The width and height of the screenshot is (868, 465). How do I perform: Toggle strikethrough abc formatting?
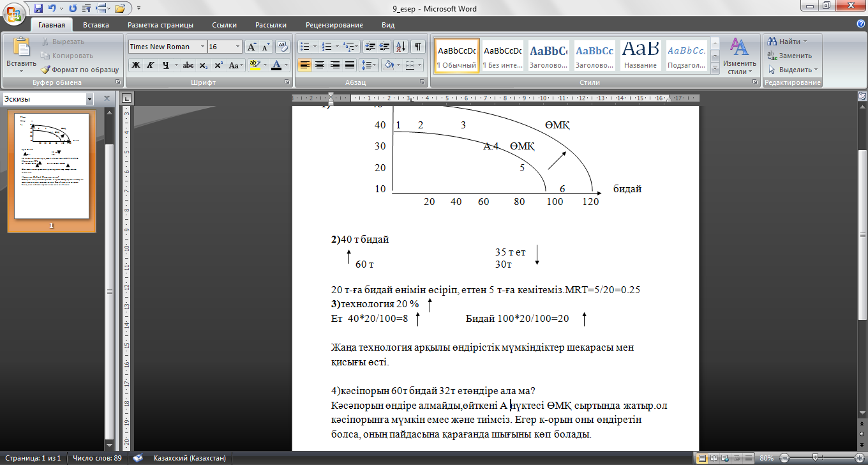188,65
